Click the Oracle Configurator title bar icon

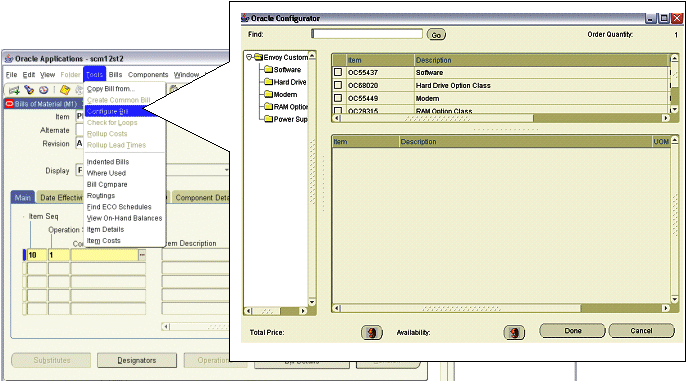tap(245, 18)
